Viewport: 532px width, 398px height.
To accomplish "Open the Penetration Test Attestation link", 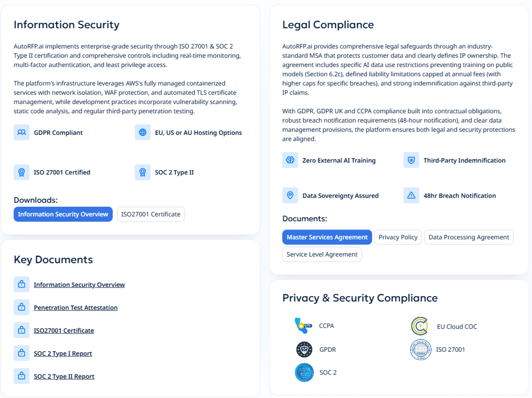I will click(75, 307).
